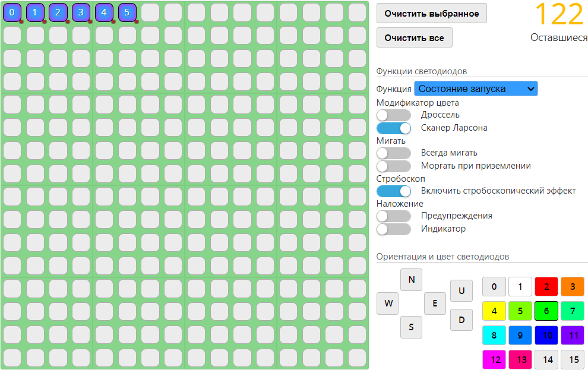Pick red color swatch number 2
Screen dimensions: 588x370
coord(546,287)
